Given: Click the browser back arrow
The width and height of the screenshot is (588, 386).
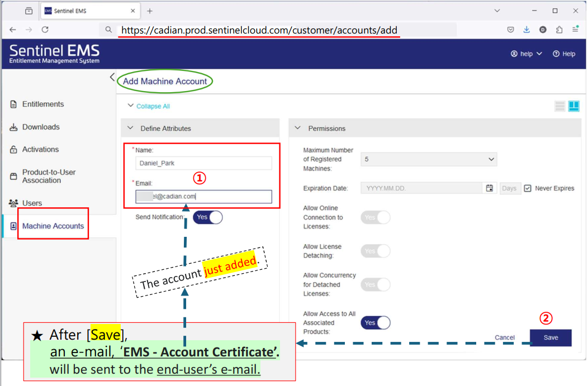Looking at the screenshot, I should [x=13, y=30].
